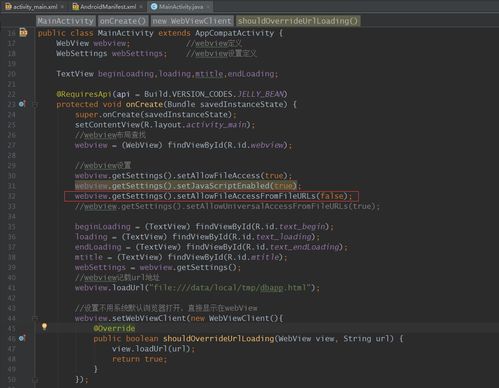Image resolution: width=499 pixels, height=388 pixels.
Task: Click the shouldOverrideUrlLoading() breadcrumb
Action: point(298,21)
